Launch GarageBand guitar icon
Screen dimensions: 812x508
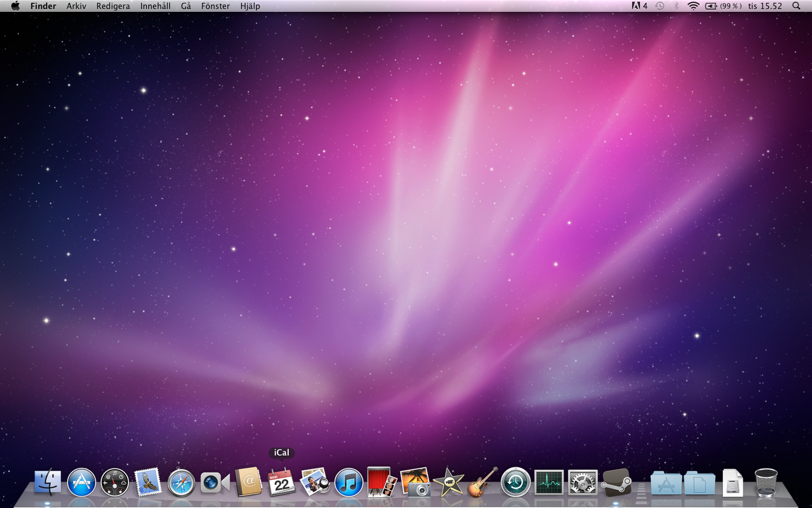coord(482,483)
